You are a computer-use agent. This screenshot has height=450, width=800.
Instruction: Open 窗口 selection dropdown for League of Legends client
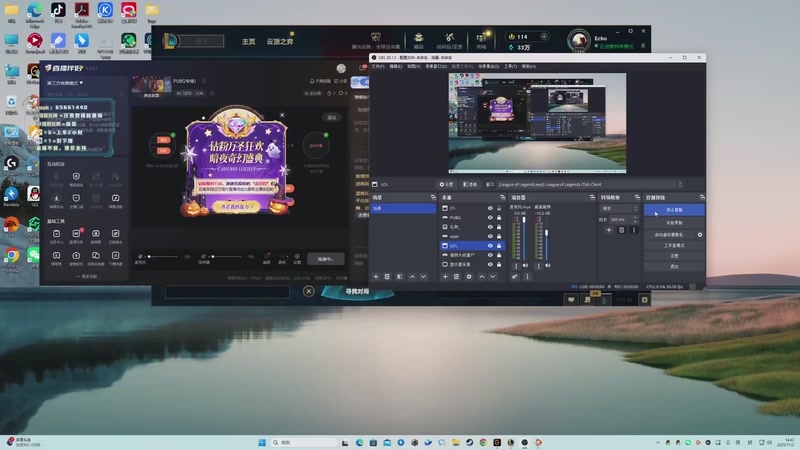(x=590, y=184)
